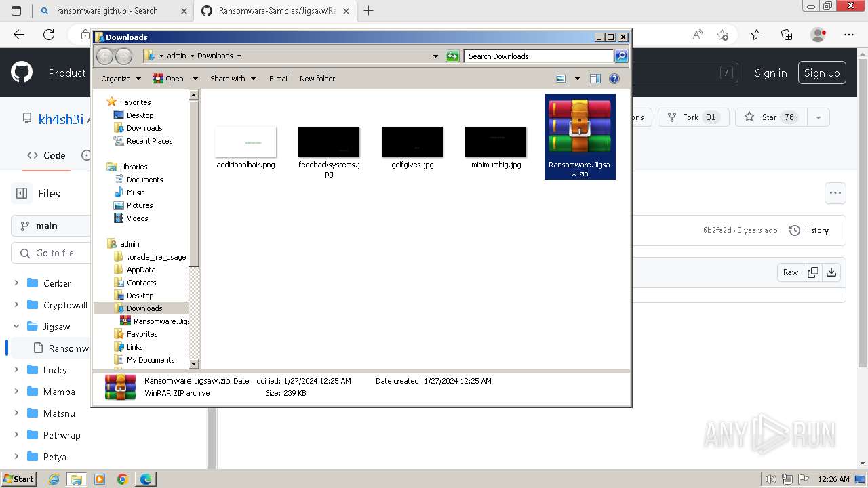The image size is (868, 488).
Task: Open Explorer help icon
Action: pyautogui.click(x=614, y=79)
